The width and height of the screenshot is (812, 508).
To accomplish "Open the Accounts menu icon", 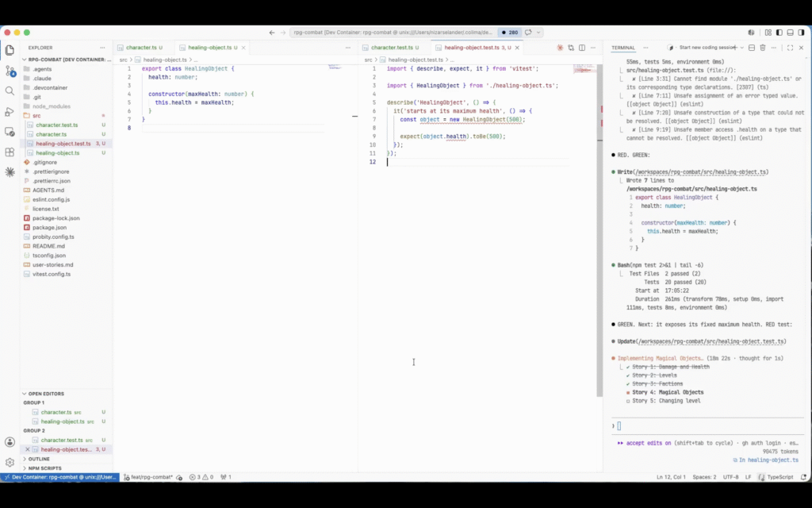I will click(10, 442).
